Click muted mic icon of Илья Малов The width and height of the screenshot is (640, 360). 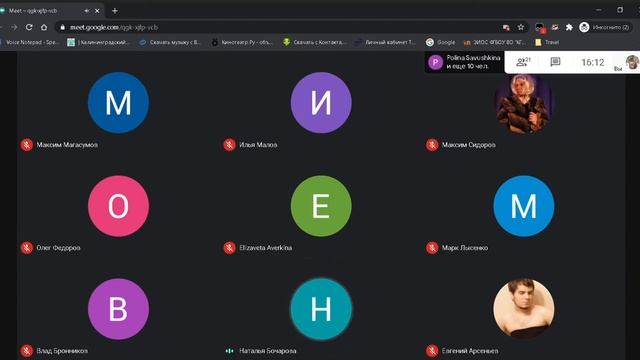point(229,145)
